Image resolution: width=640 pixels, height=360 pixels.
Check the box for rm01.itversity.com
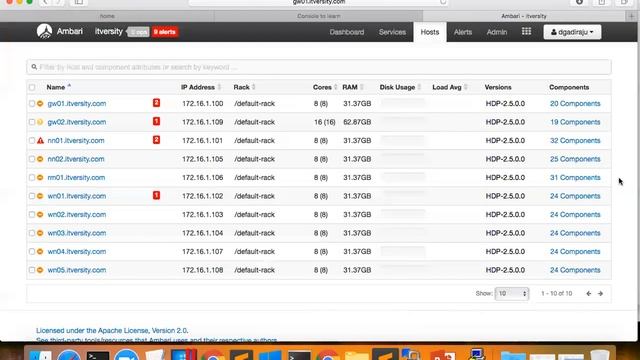click(32, 178)
